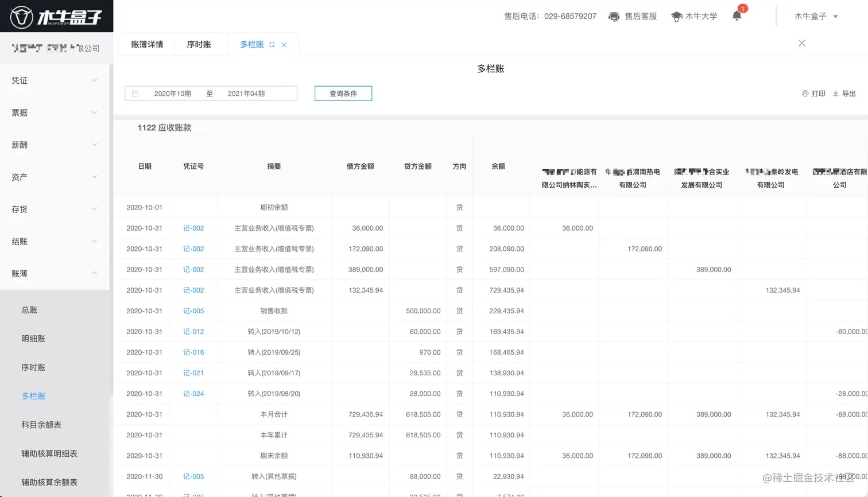Click the 方向 column header
Viewport: 868px width, 497px height.
459,166
